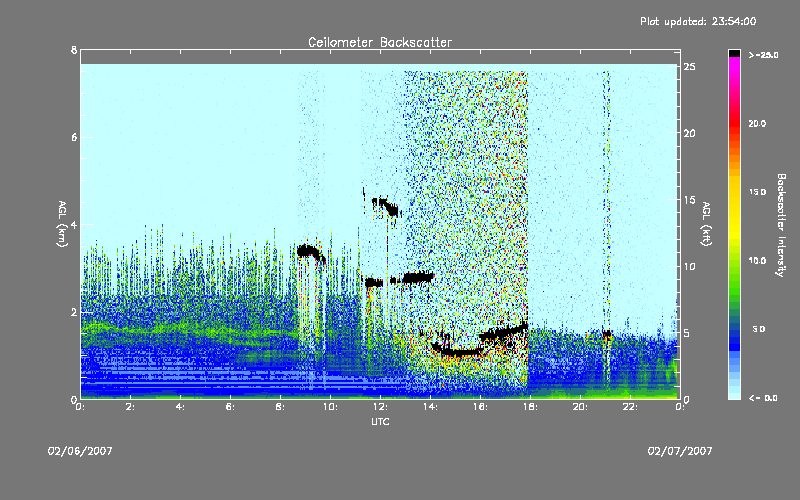Screen dimensions: 800x500
Task: Click the "14:" hour tick on the UTC axis
Action: click(431, 407)
